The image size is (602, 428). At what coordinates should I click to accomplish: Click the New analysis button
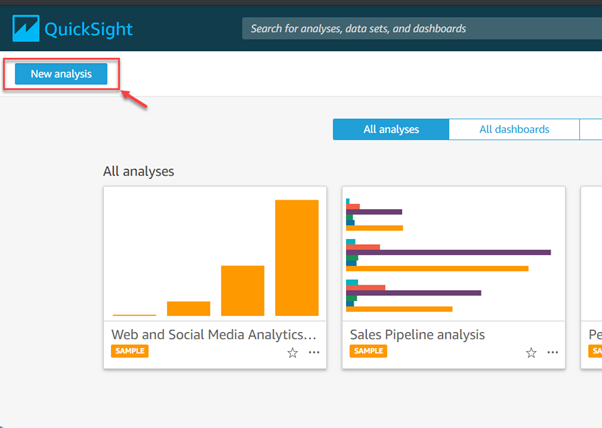(x=61, y=74)
